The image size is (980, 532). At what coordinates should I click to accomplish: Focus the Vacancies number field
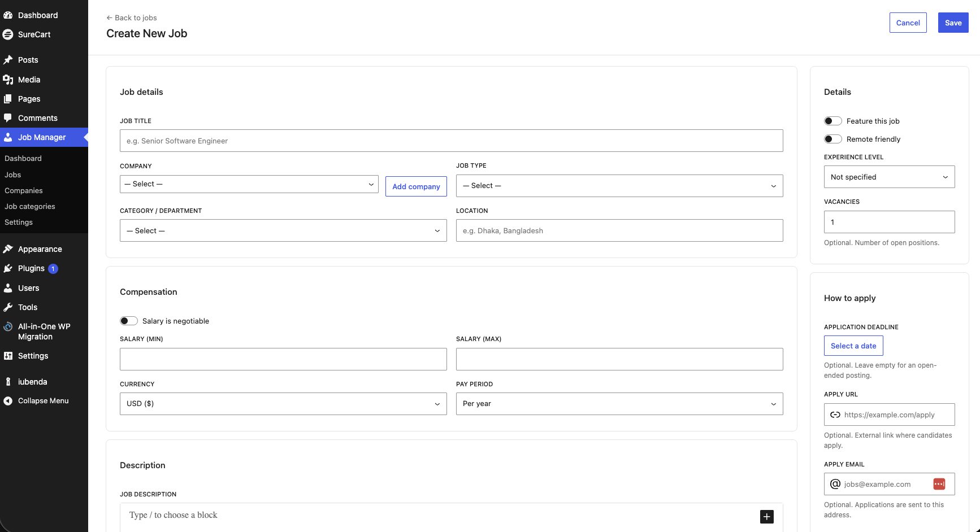(890, 222)
